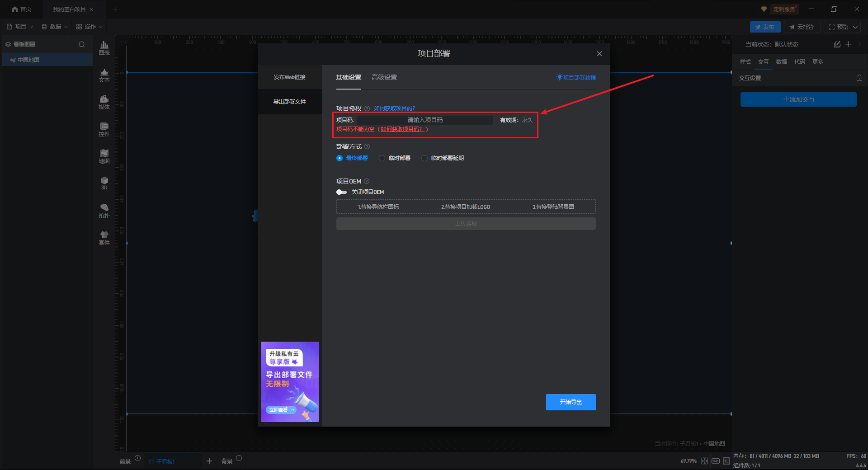Close the 项目部署 dialog

[x=599, y=54]
